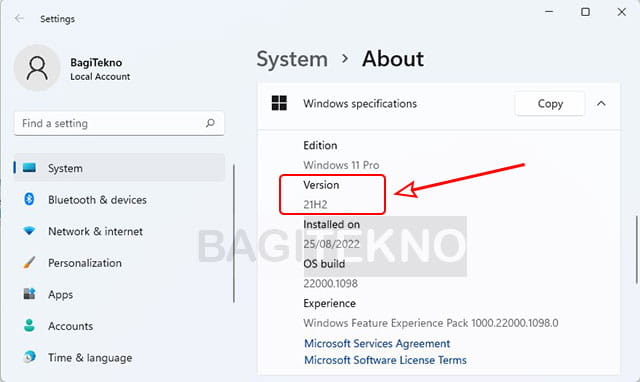Click the Apps icon in sidebar

(29, 294)
